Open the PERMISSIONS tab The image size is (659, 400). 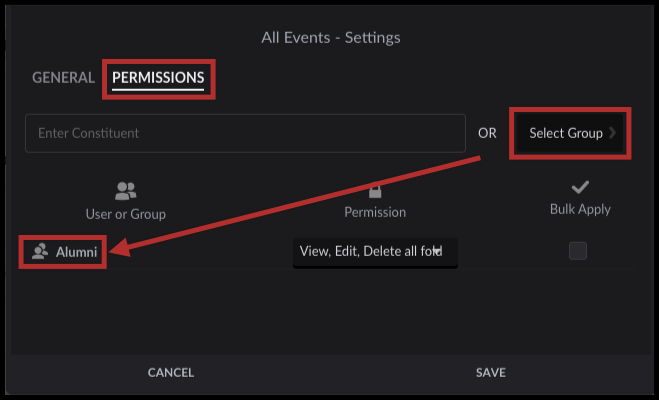click(158, 78)
